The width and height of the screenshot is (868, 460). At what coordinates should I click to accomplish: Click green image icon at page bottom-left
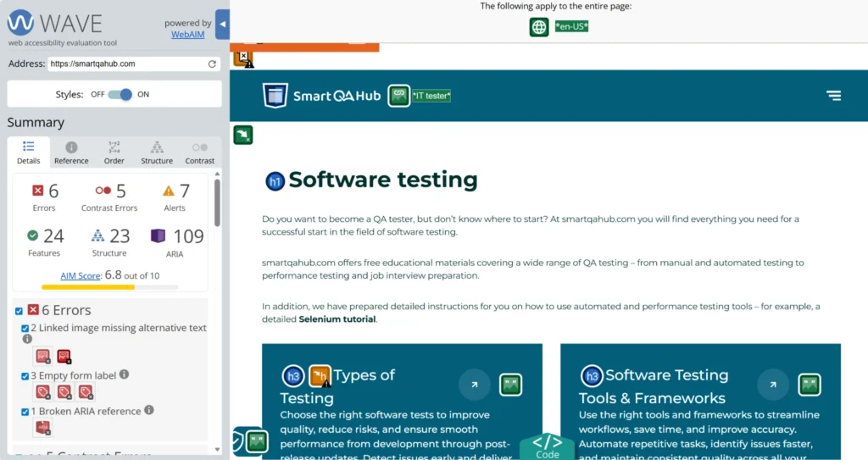(x=257, y=441)
